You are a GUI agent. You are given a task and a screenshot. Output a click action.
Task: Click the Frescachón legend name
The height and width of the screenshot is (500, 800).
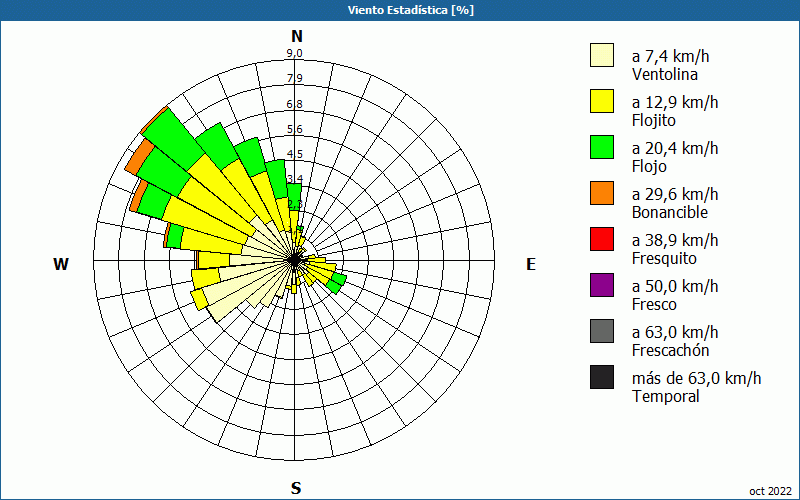(670, 350)
